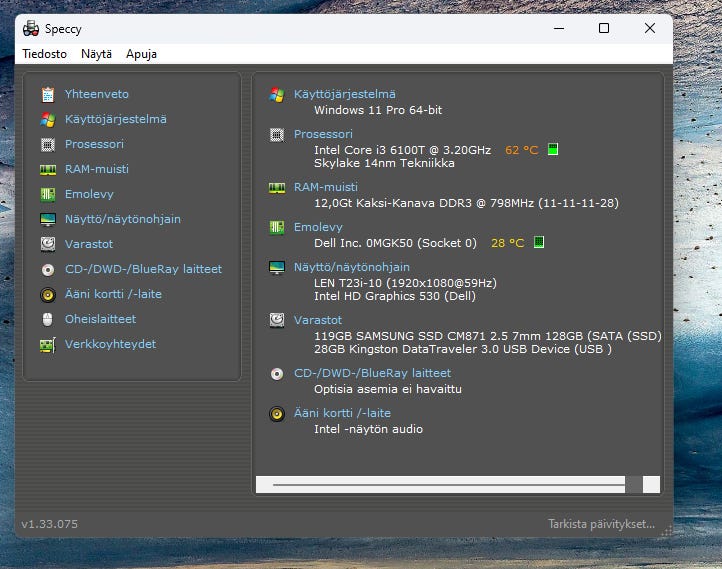Click the CPU chip icon beside sidebar Prosessori
The image size is (722, 569).
(47, 144)
